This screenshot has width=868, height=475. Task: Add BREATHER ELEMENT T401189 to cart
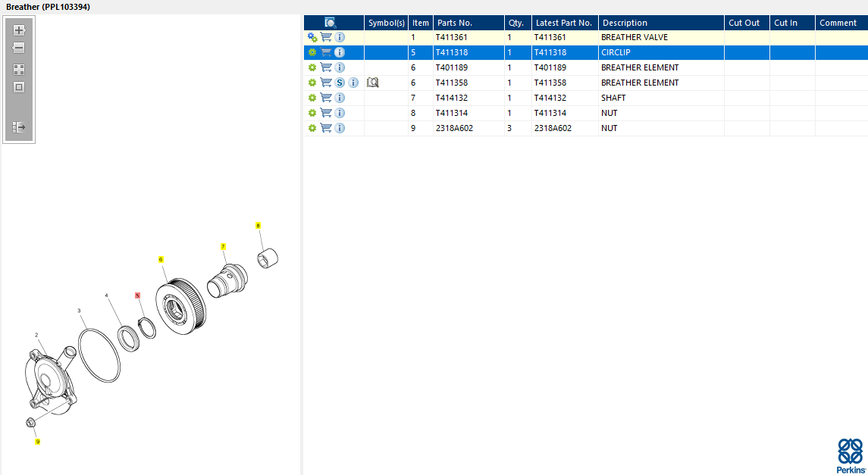click(x=327, y=67)
